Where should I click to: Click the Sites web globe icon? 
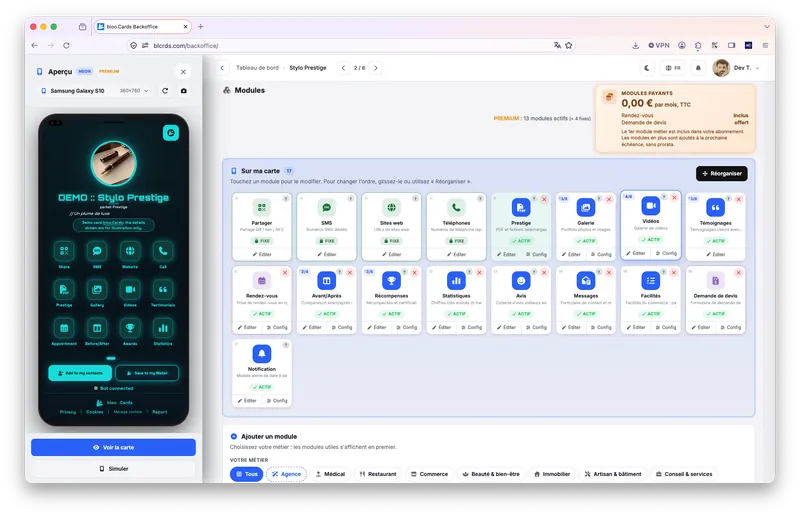pyautogui.click(x=391, y=207)
